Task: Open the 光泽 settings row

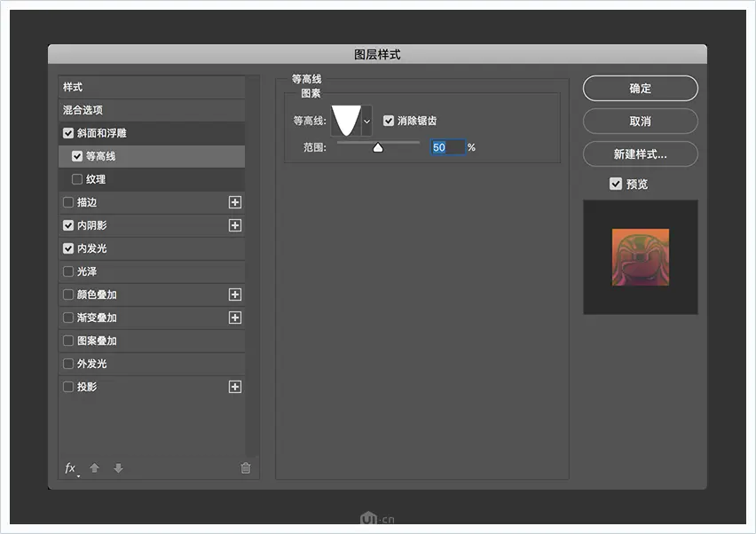Action: click(x=152, y=271)
